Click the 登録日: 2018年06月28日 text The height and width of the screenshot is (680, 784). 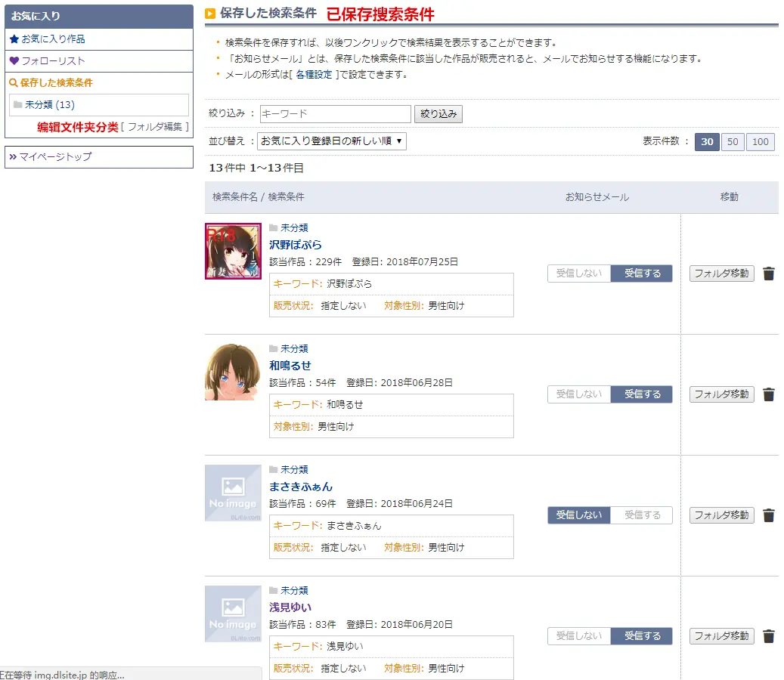tap(399, 383)
